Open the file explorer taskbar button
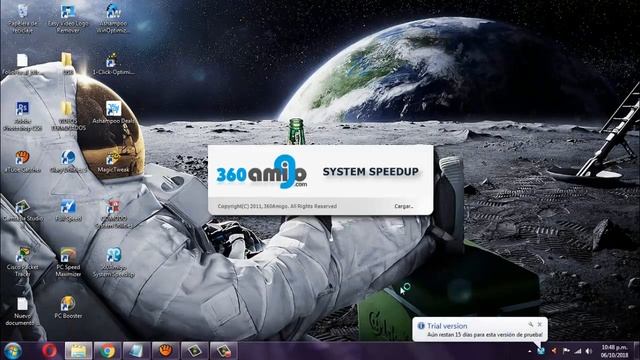This screenshot has height=360, width=640. tap(78, 351)
